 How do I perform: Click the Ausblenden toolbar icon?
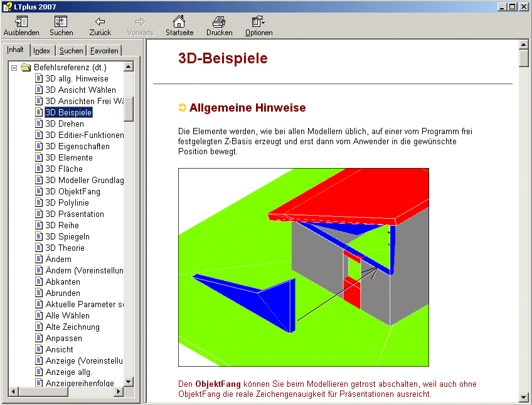[21, 22]
